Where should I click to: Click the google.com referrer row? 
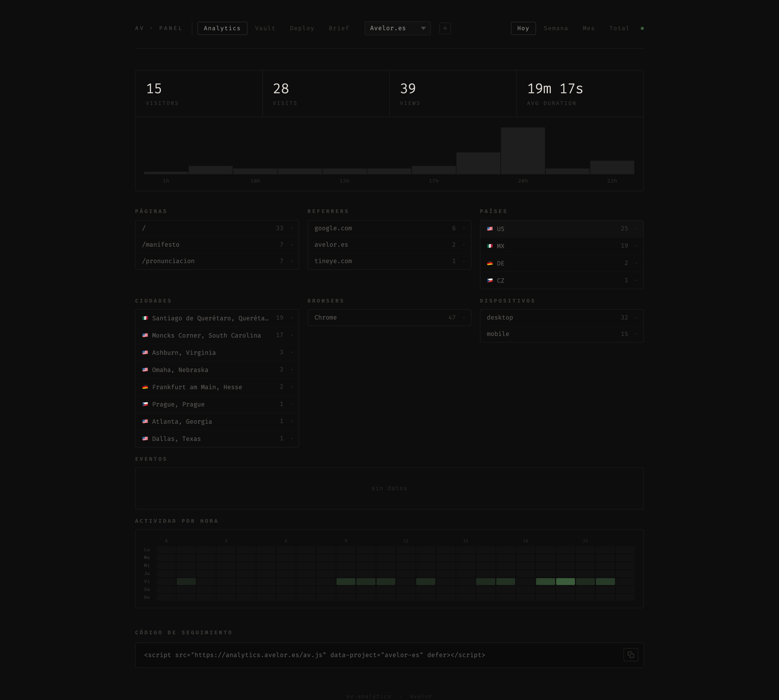[x=389, y=228]
